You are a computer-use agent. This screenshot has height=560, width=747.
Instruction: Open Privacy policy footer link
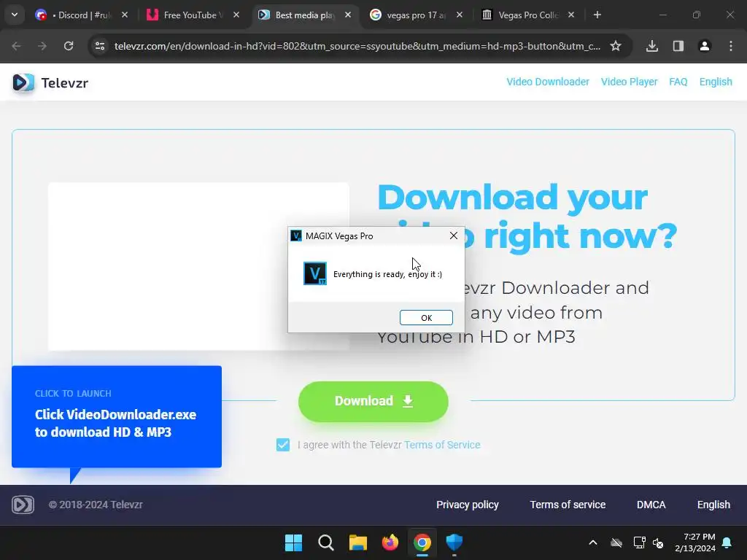(468, 505)
